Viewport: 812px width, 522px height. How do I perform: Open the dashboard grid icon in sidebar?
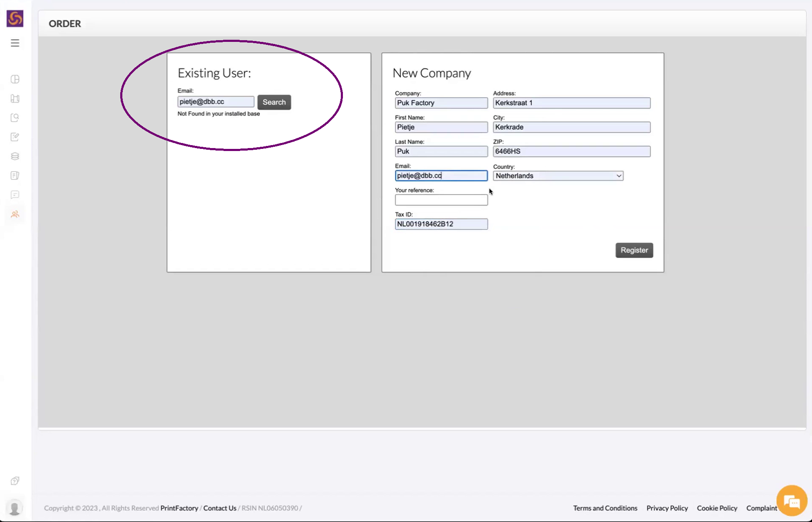[15, 79]
